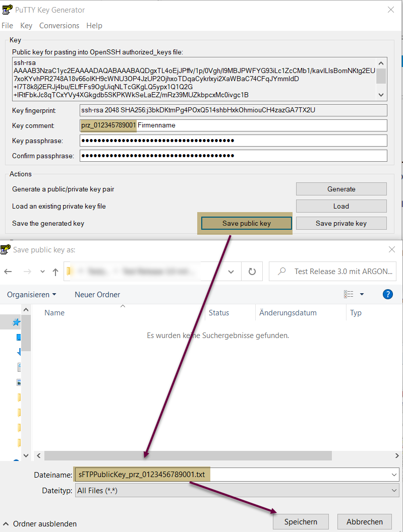This screenshot has width=403, height=532.
Task: Click the Key fingerprint field
Action: tap(234, 110)
